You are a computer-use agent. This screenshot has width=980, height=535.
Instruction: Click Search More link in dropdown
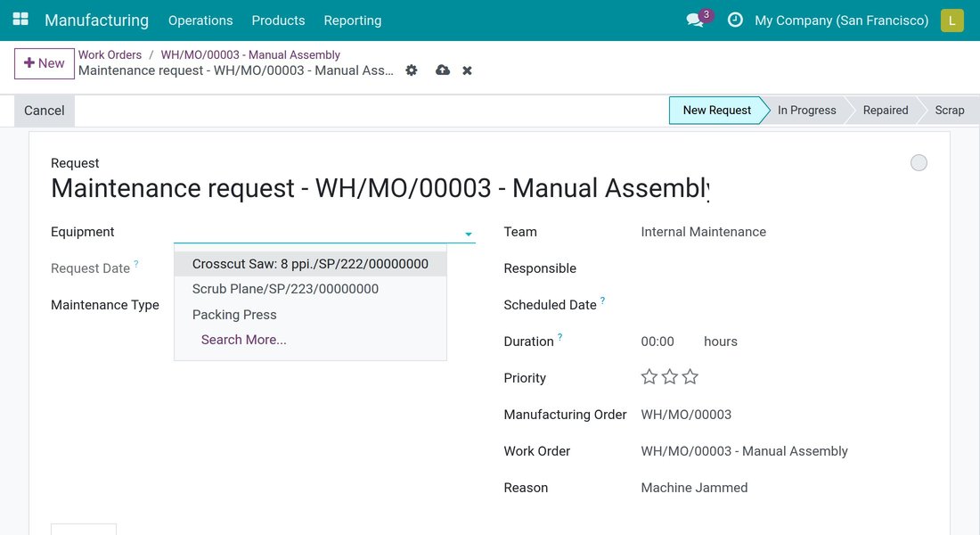click(x=244, y=340)
